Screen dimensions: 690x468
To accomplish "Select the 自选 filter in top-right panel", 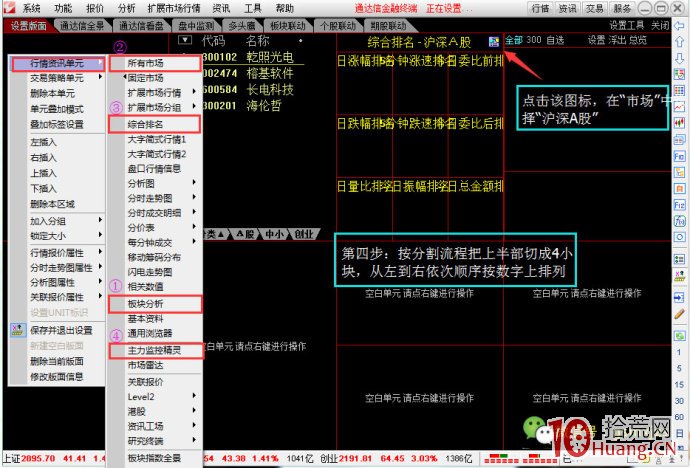I will pos(555,40).
